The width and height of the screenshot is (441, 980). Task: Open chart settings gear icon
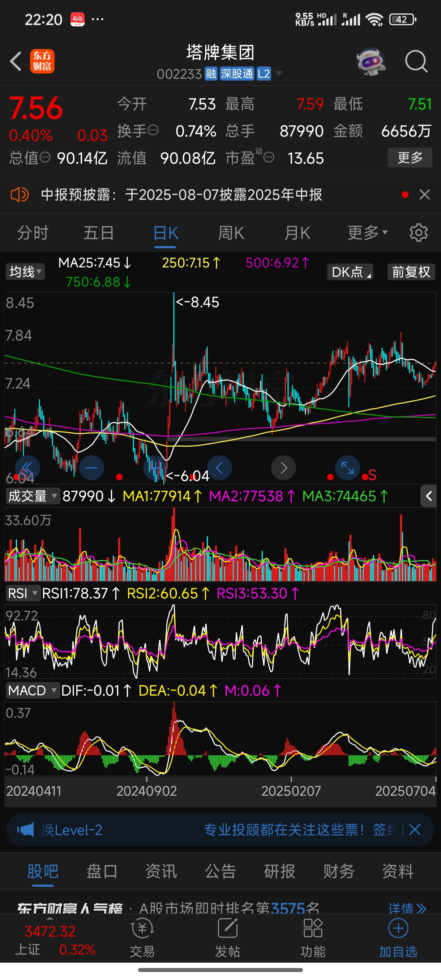coord(419,232)
